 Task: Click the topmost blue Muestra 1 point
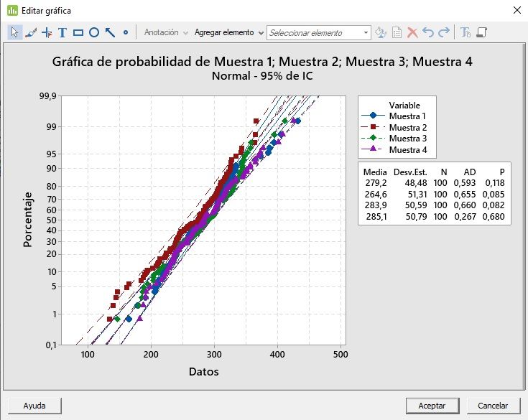(297, 121)
